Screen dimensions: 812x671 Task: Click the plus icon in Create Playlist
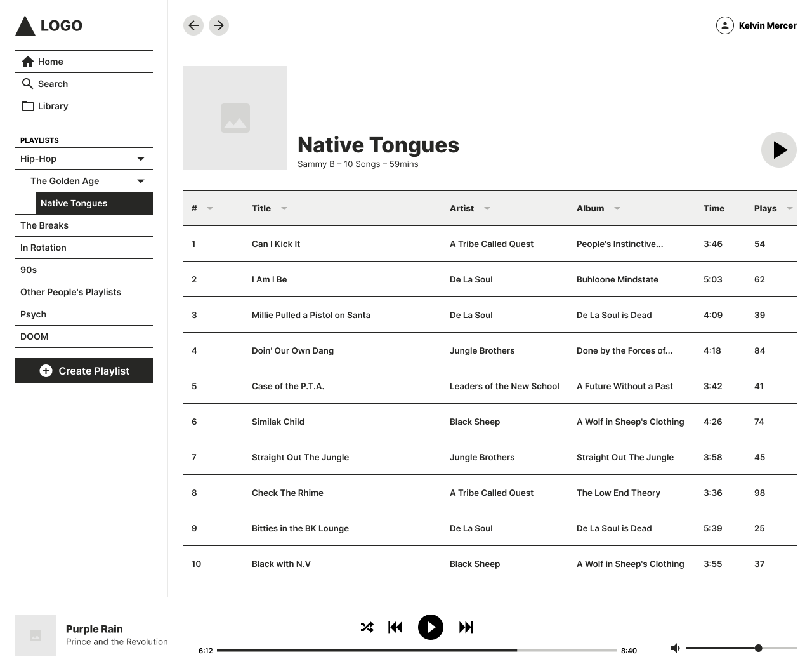point(46,371)
